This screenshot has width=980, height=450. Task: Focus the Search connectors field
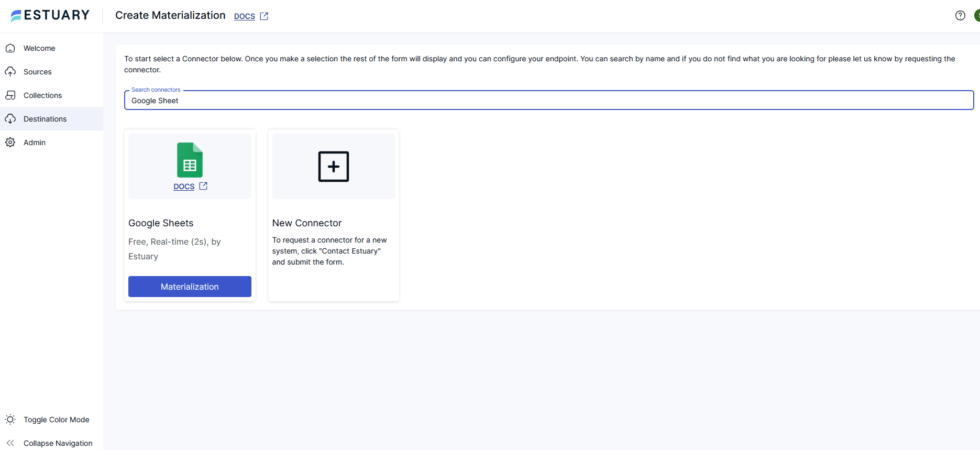click(549, 100)
